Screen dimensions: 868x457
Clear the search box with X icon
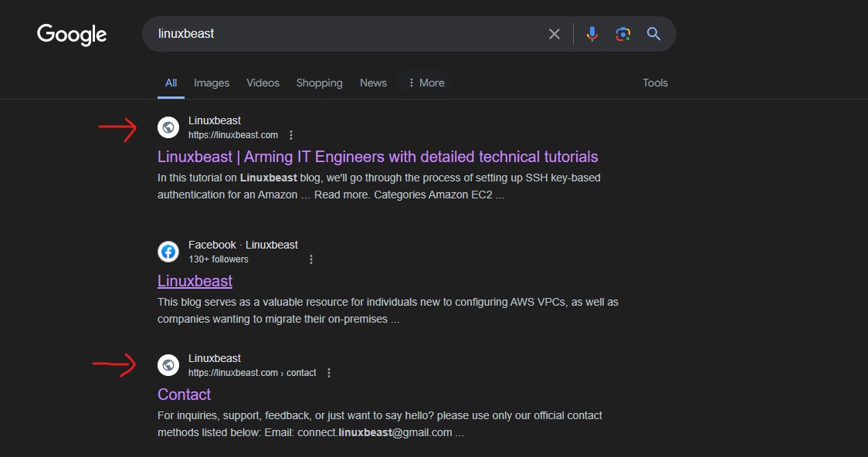click(554, 34)
